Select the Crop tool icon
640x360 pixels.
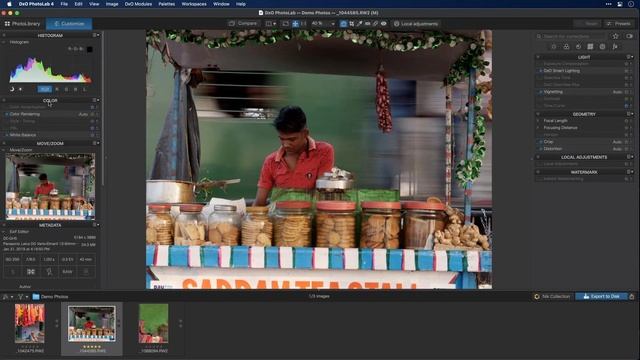coord(351,24)
